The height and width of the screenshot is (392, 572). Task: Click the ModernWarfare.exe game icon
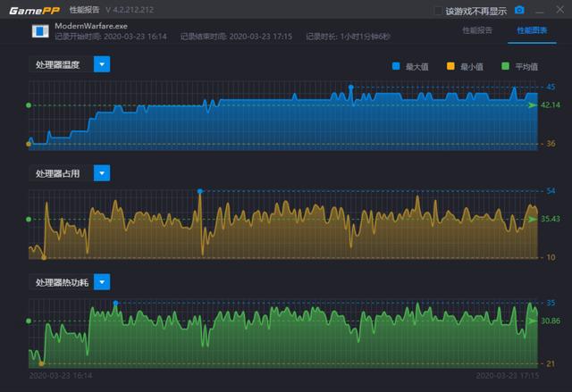pos(40,31)
